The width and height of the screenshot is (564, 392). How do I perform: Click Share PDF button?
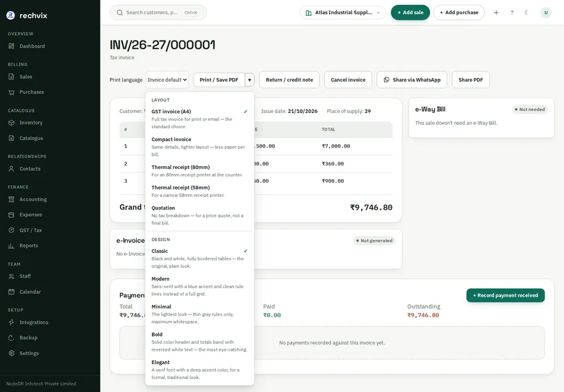click(x=471, y=80)
